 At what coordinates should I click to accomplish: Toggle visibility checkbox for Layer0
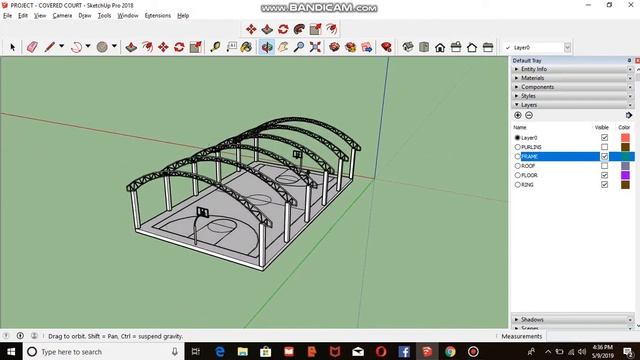(x=604, y=138)
